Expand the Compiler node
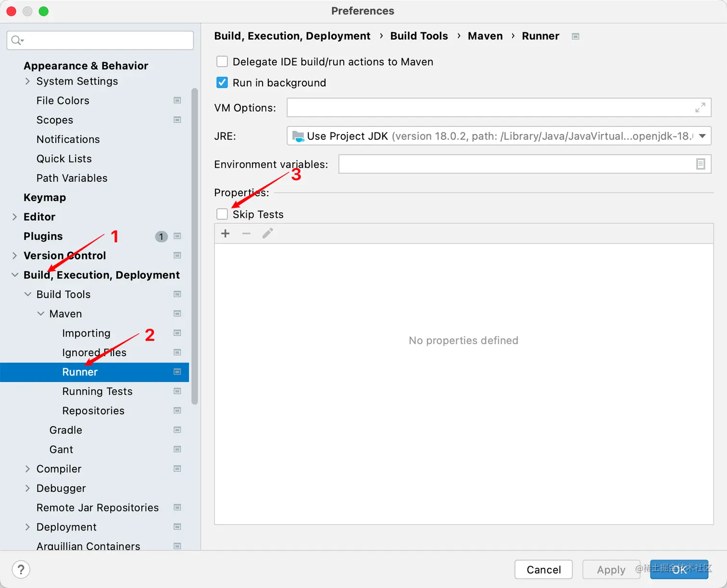Image resolution: width=727 pixels, height=588 pixels. (27, 469)
